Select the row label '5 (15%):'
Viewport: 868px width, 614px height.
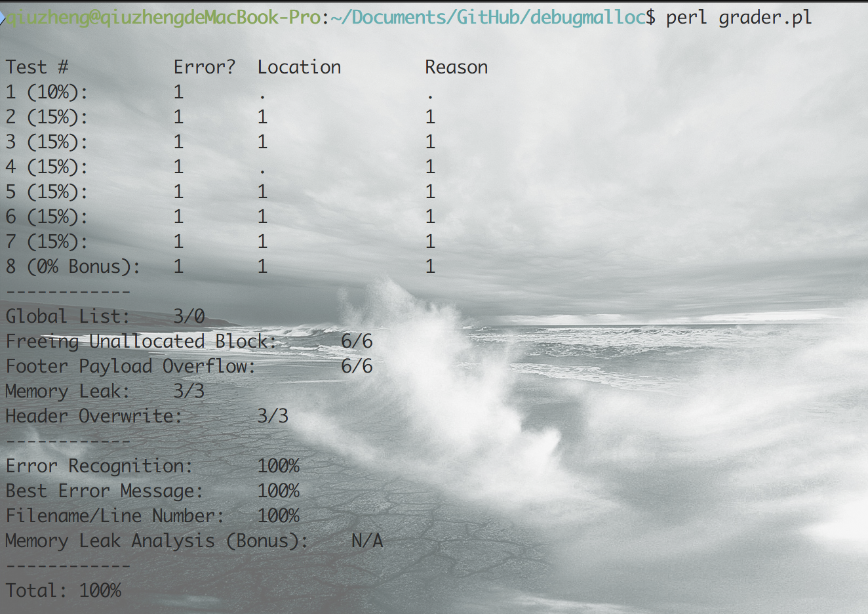click(x=47, y=192)
